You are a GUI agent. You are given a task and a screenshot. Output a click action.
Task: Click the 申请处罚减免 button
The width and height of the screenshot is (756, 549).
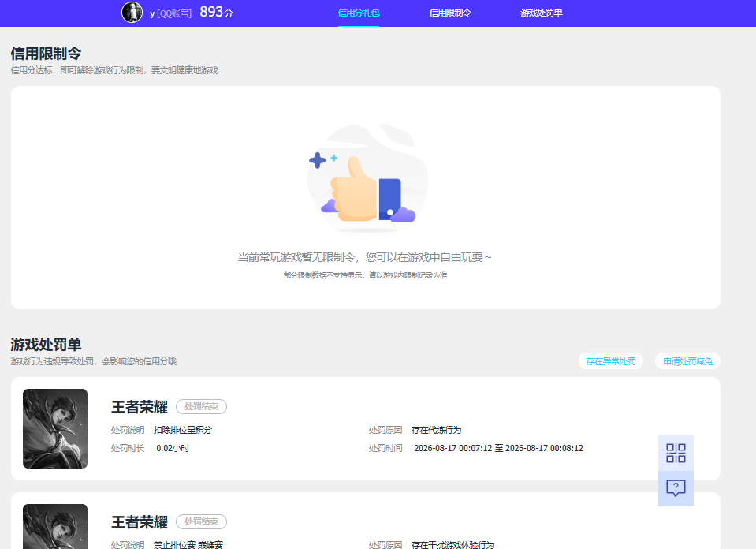coord(687,361)
